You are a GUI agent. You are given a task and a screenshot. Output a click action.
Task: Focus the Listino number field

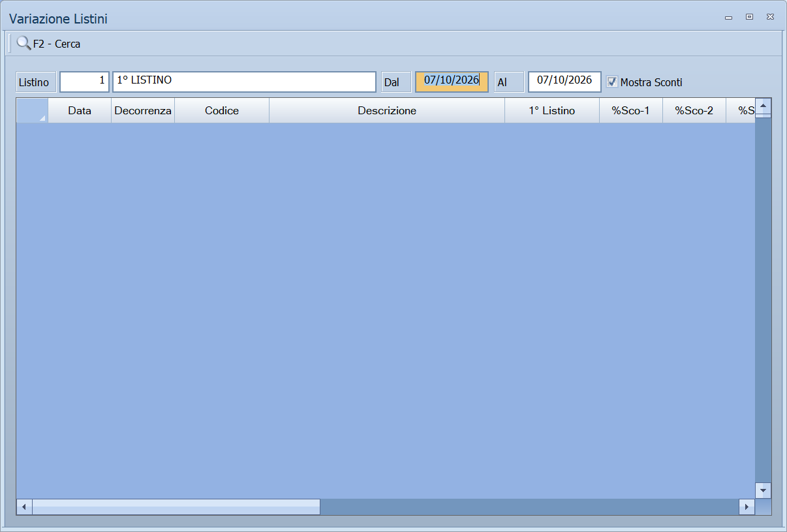point(84,82)
